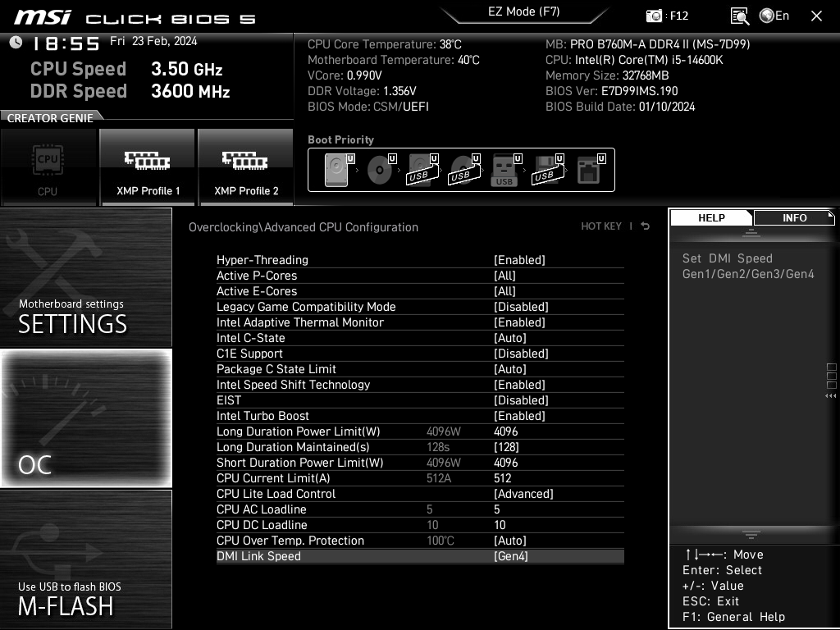The image size is (840, 630).
Task: Click the HOT KEY label
Action: click(601, 226)
